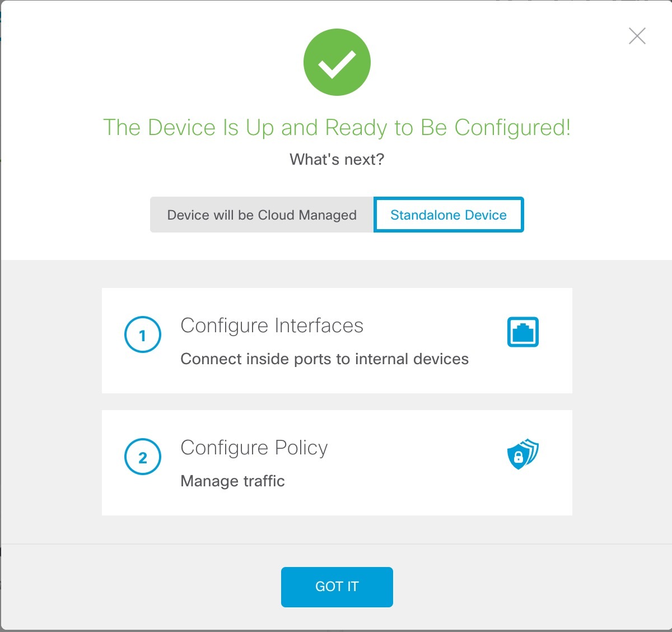Switch to the Device will be Cloud Managed option
The width and height of the screenshot is (672, 632).
(x=262, y=215)
